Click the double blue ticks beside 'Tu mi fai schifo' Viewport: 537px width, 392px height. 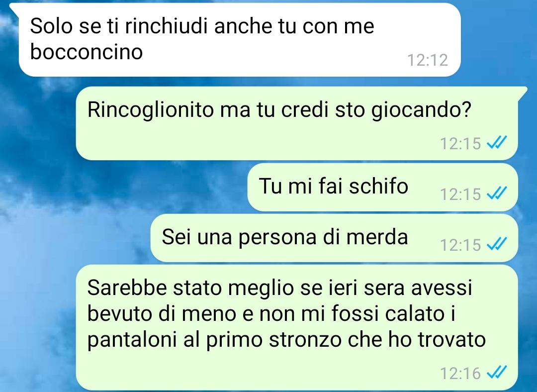tap(497, 193)
